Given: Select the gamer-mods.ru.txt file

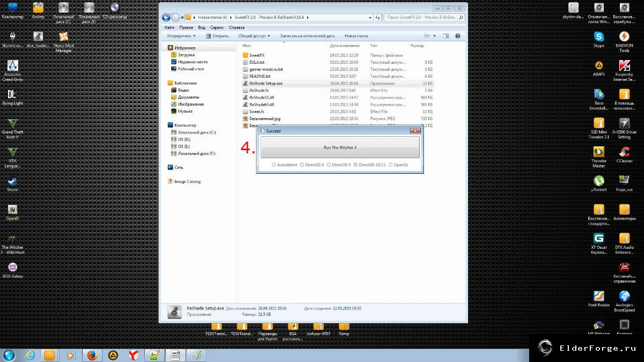Looking at the screenshot, I should coord(338,69).
